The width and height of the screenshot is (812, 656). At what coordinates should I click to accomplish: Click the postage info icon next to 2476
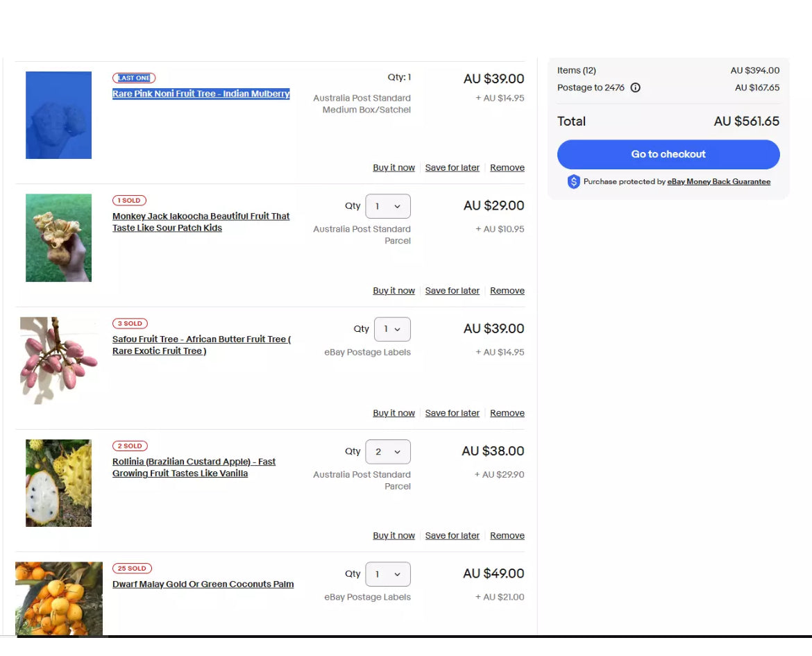[636, 87]
